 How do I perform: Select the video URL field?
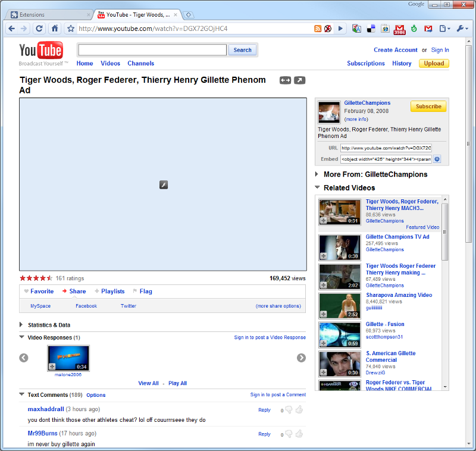pos(386,148)
